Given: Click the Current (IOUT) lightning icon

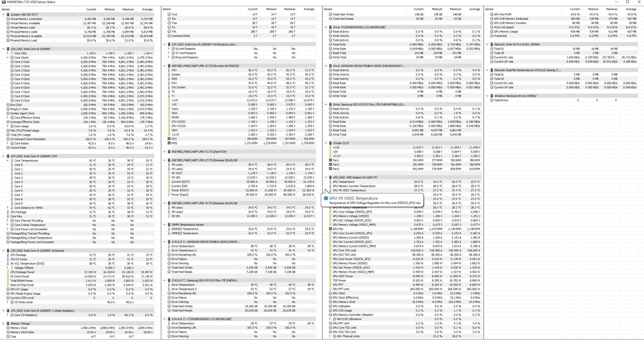Looking at the screenshot, I should [x=169, y=182].
